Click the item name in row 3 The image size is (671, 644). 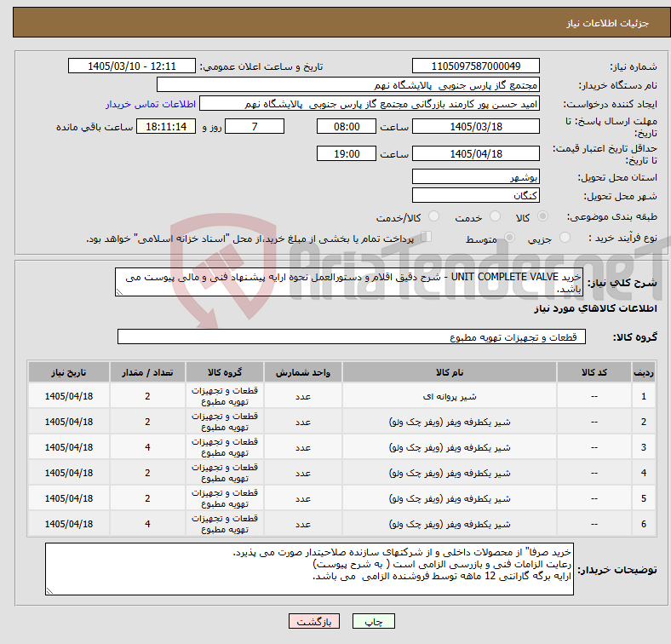pos(450,447)
